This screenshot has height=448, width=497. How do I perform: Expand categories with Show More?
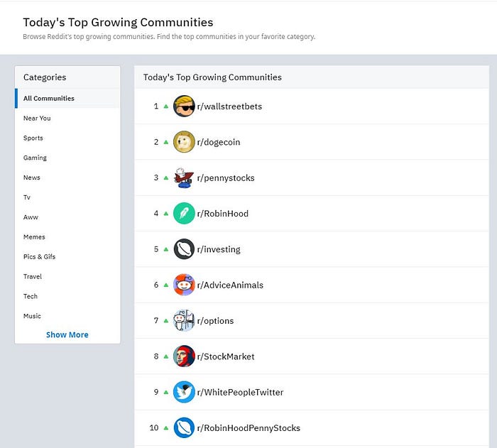click(67, 334)
